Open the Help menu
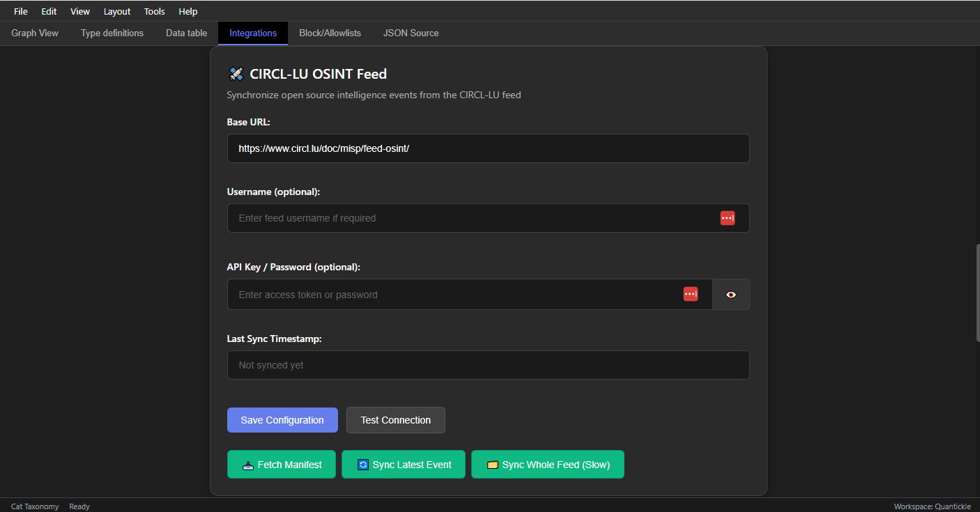980x512 pixels. pyautogui.click(x=188, y=11)
